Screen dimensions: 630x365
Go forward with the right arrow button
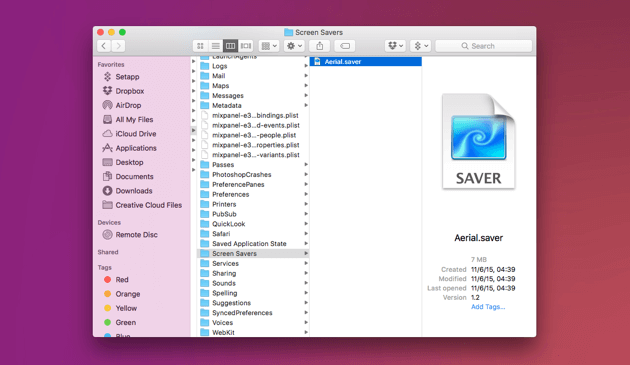(x=119, y=46)
